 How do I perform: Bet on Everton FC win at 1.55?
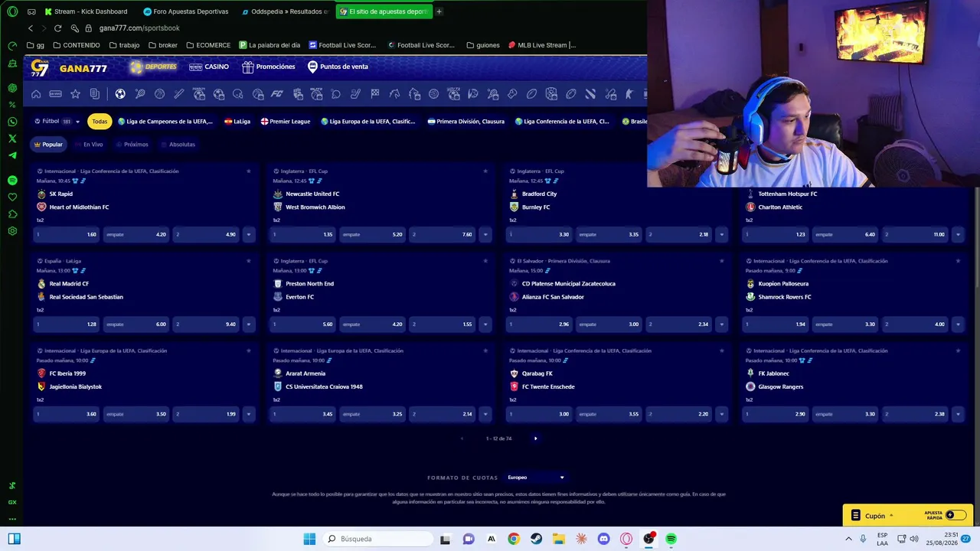tap(443, 324)
